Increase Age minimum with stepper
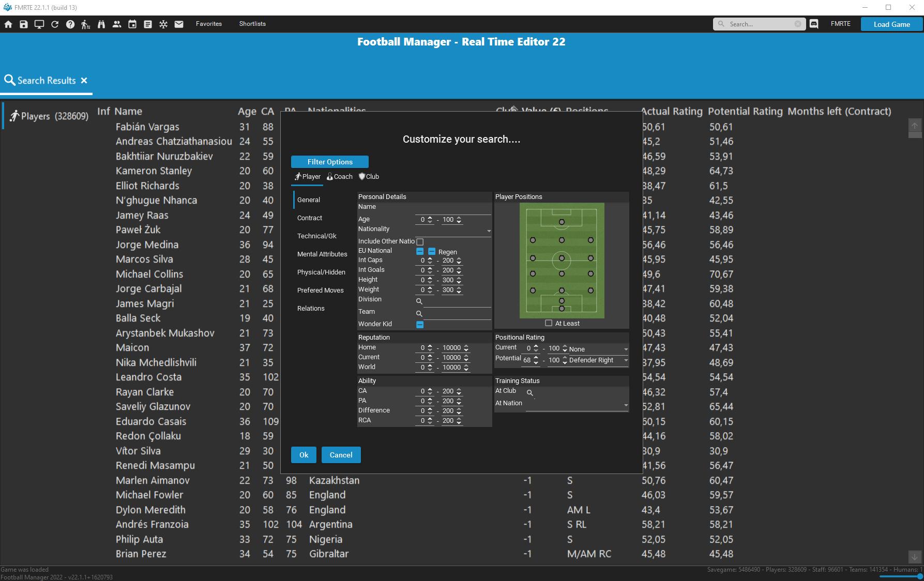Viewport: 924px width, 581px height. [430, 218]
